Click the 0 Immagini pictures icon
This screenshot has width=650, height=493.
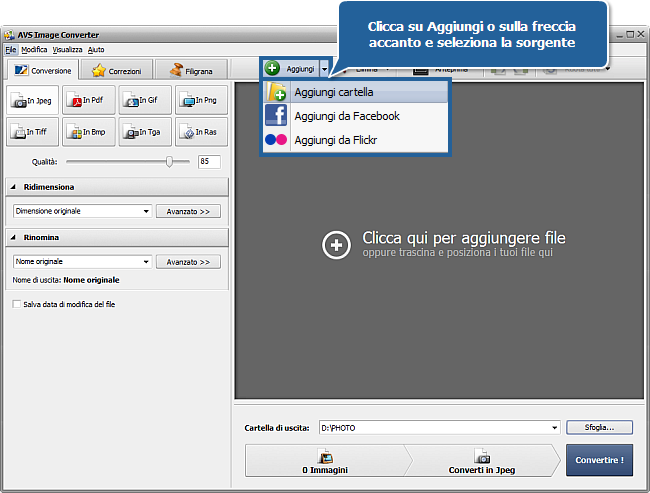[x=325, y=456]
